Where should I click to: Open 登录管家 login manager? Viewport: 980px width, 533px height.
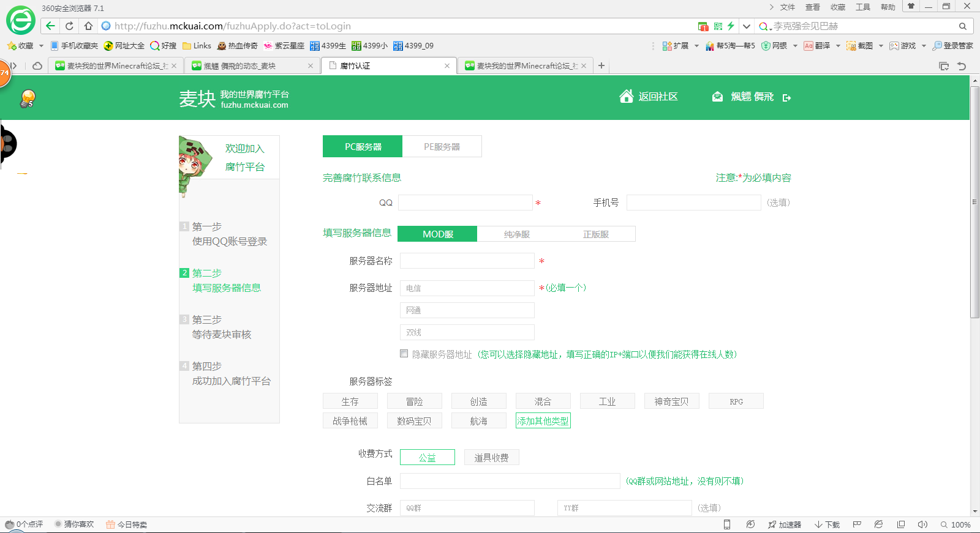[952, 46]
